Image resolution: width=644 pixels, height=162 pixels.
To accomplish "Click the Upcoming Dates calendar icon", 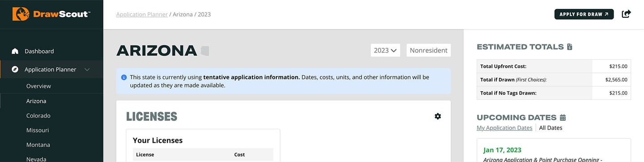I will pyautogui.click(x=563, y=117).
